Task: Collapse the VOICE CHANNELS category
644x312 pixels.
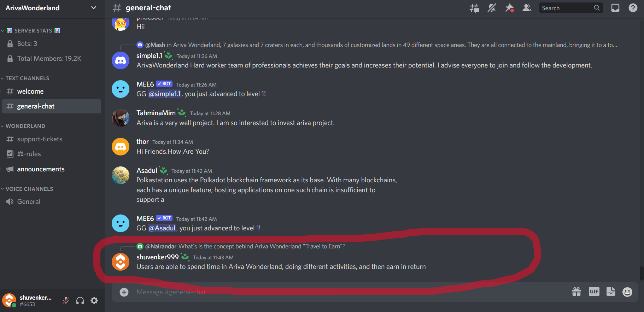Action: (29, 189)
